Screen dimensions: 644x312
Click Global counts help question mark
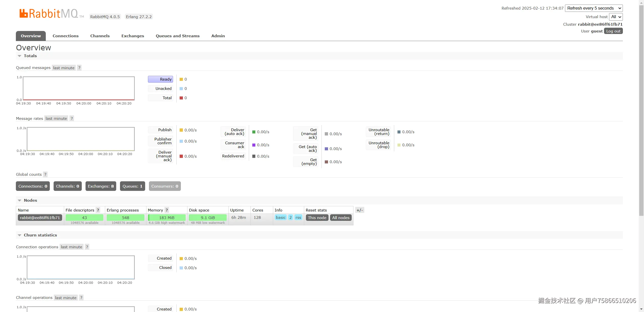(45, 174)
